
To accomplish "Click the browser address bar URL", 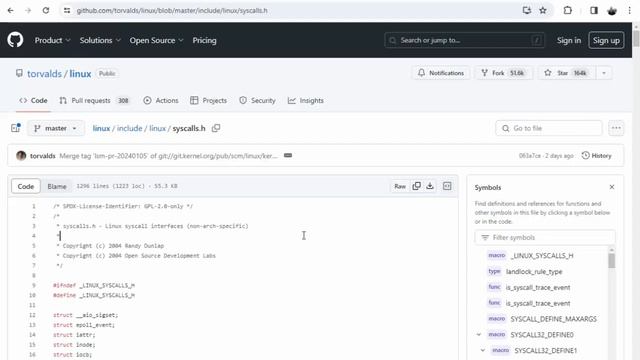I will (x=172, y=11).
